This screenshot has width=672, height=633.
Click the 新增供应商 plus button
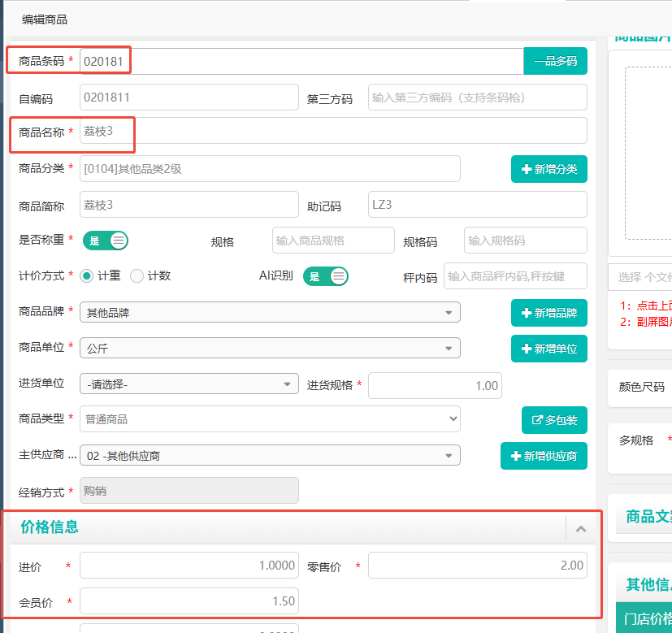coord(544,456)
